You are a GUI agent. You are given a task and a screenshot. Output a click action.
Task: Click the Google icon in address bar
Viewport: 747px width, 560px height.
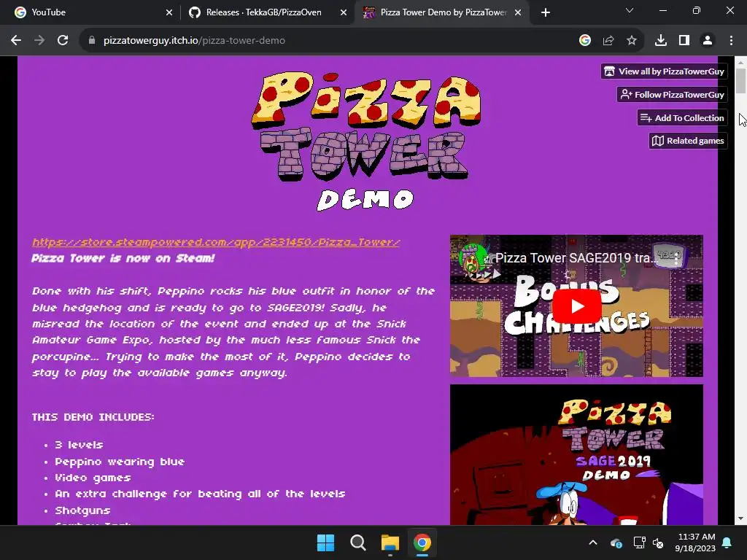click(585, 41)
